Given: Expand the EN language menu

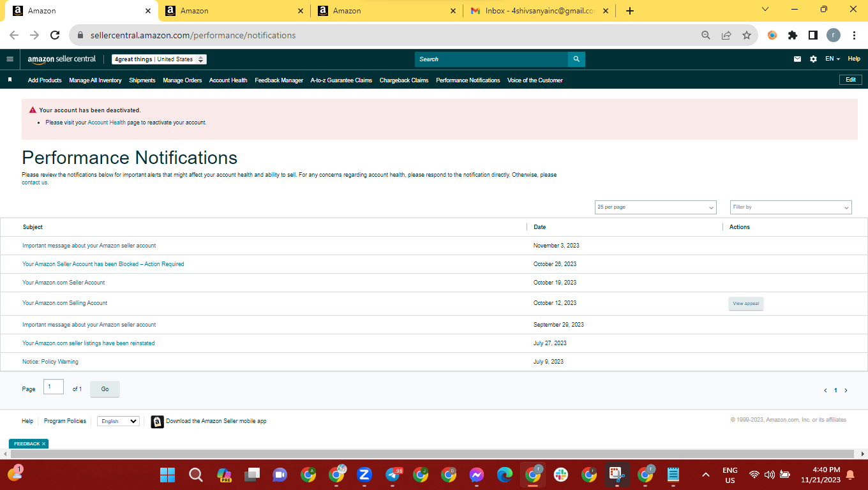Looking at the screenshot, I should click(x=832, y=59).
